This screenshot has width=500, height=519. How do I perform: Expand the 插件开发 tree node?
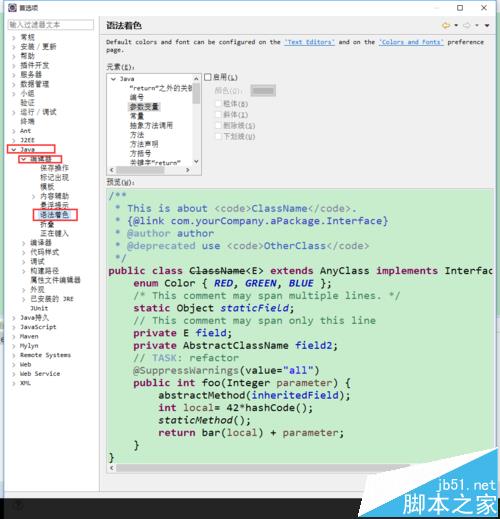tap(14, 66)
